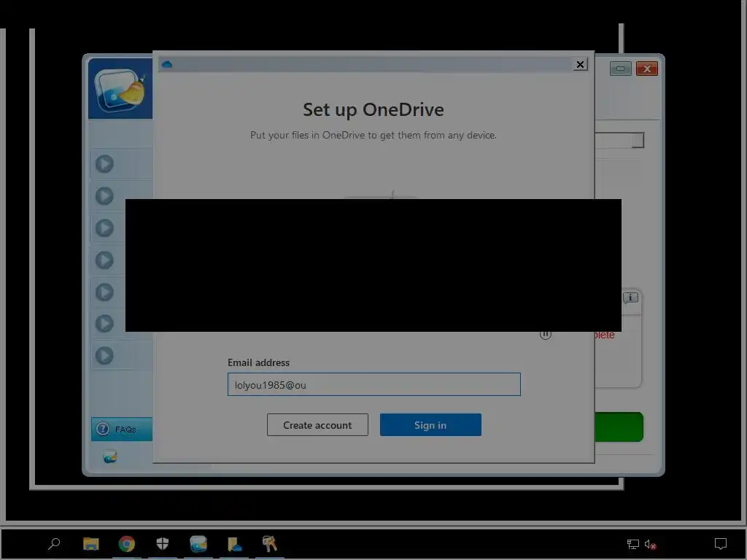Open Windows Security shield on taskbar
This screenshot has height=560, width=747.
pyautogui.click(x=163, y=543)
